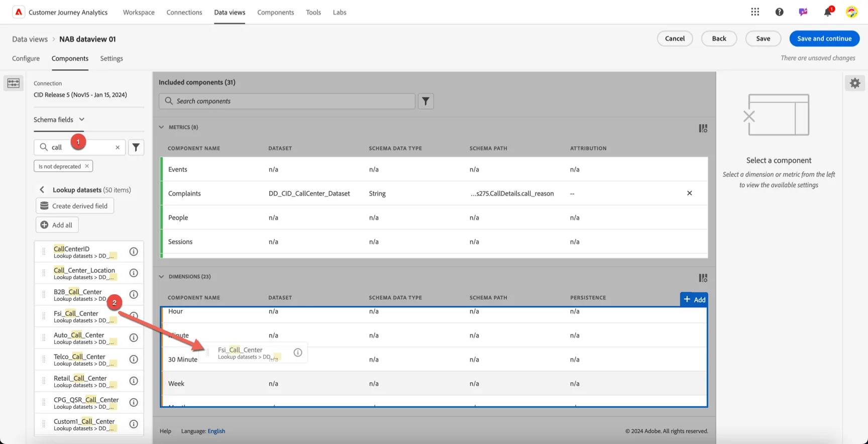Clear the 'call' search text
Screen dimensions: 868x444
click(118, 147)
